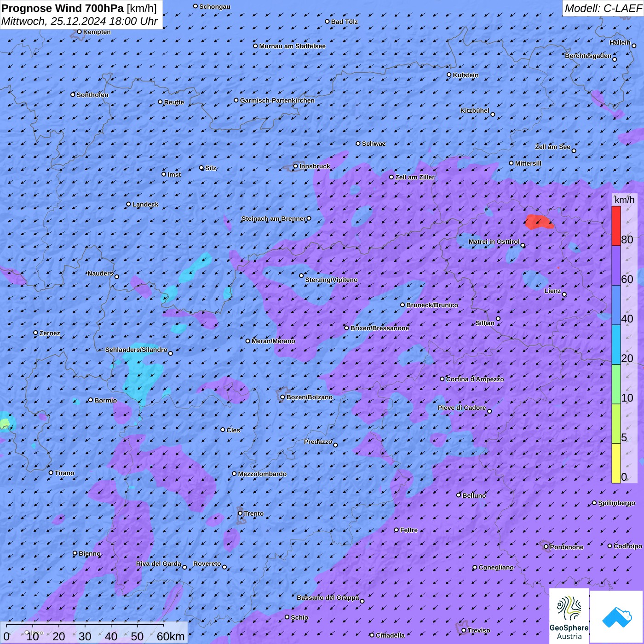644x644 pixels.
Task: Click the blue cloud logo icon
Action: pyautogui.click(x=617, y=617)
